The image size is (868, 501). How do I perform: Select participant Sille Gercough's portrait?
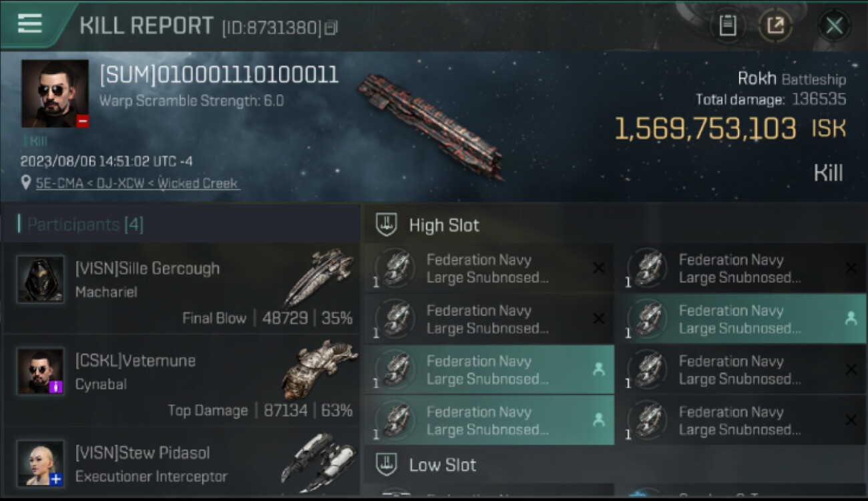pos(41,279)
